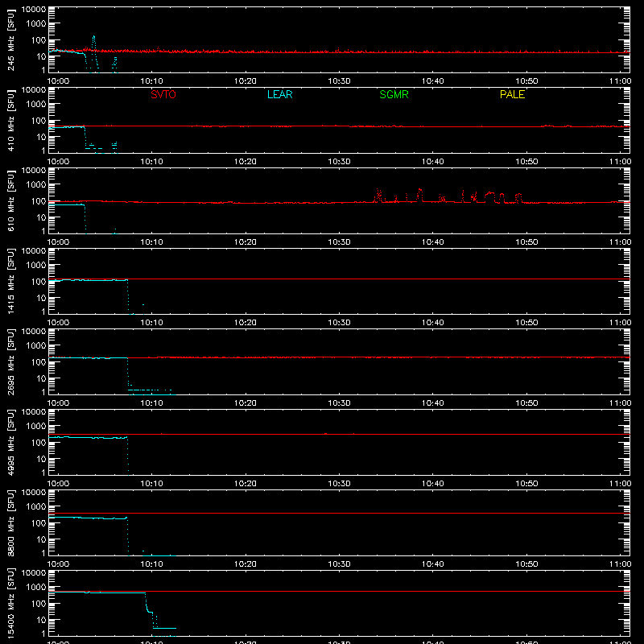The width and height of the screenshot is (644, 644).
Task: Click the 10:00 time label under 245 MHz plot
Action: [58, 81]
